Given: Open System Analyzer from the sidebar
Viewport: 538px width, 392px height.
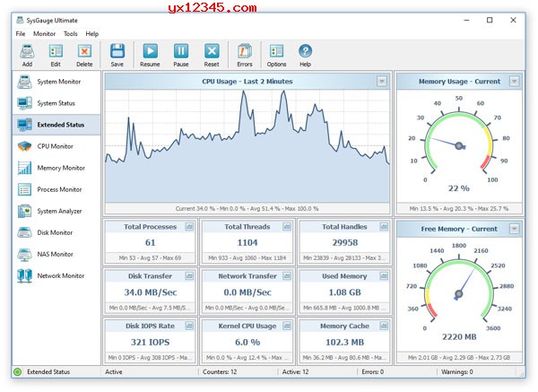Looking at the screenshot, I should coord(56,211).
